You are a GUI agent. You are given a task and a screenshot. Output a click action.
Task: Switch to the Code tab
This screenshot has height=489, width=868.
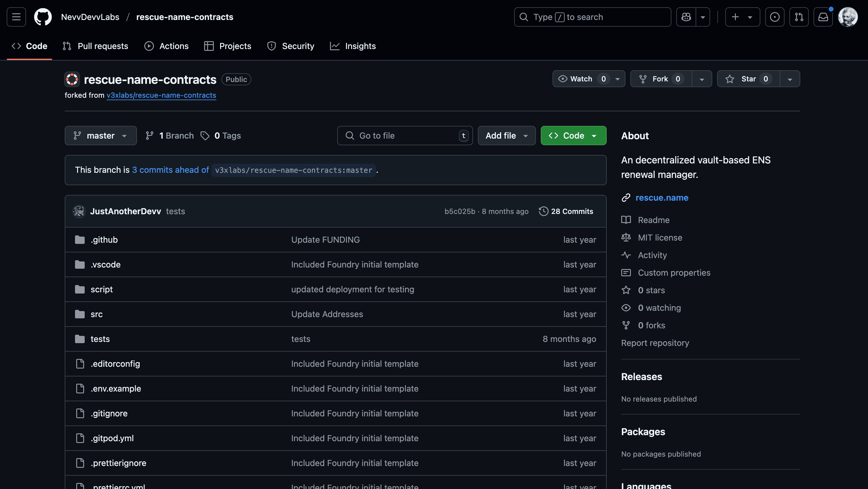tap(29, 46)
